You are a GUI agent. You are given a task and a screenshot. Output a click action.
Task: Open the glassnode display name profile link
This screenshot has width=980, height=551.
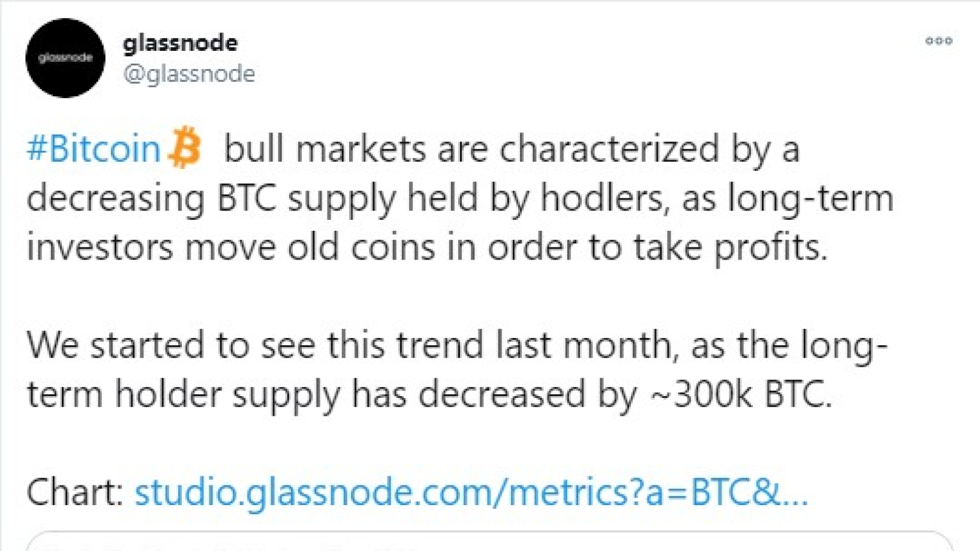(180, 43)
